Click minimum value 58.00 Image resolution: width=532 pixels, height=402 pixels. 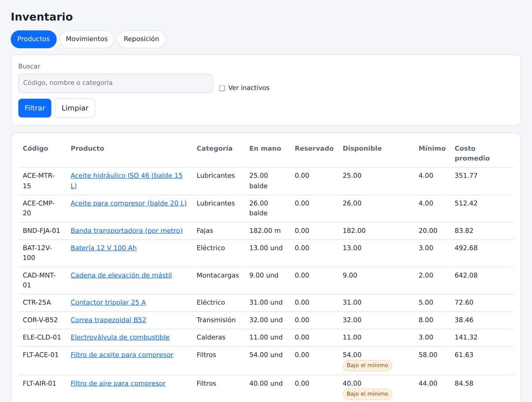(x=428, y=355)
